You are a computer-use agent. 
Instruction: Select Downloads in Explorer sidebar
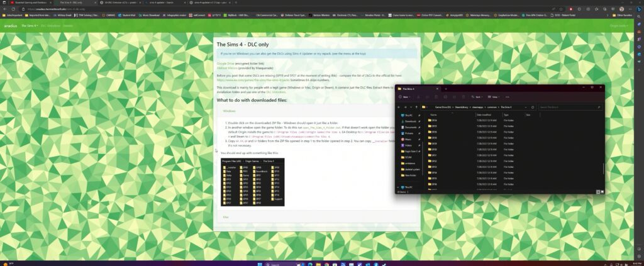410,121
